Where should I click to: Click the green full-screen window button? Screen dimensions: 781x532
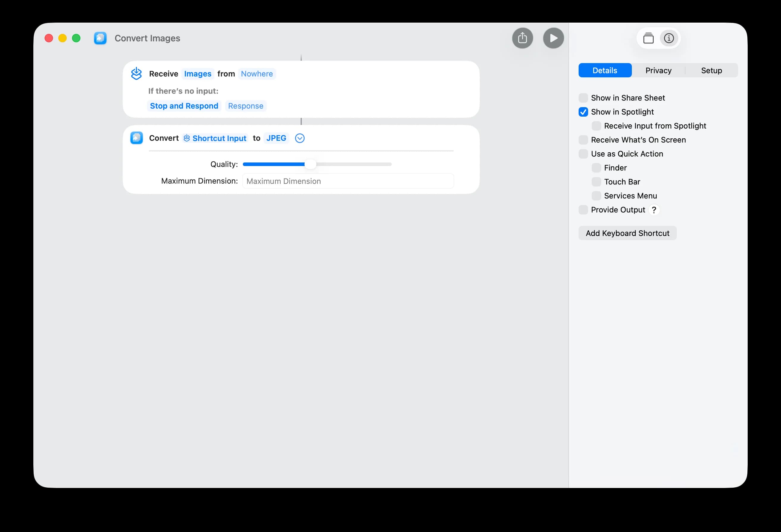point(76,38)
